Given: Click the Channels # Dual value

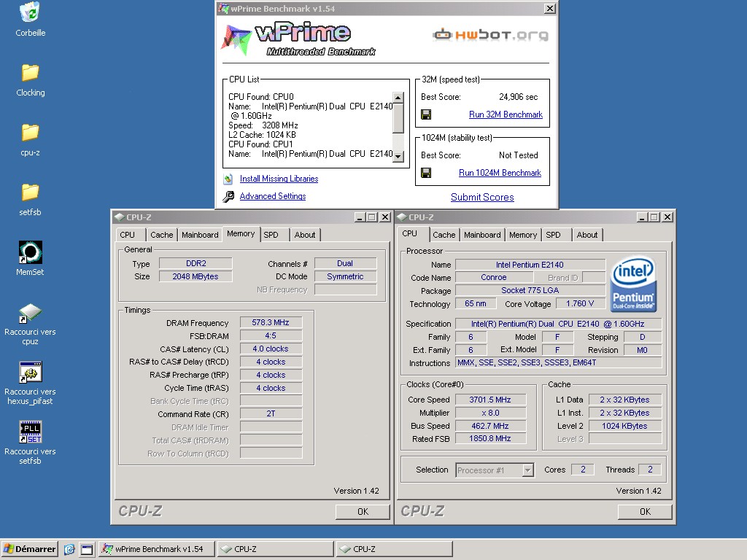Looking at the screenshot, I should [345, 263].
